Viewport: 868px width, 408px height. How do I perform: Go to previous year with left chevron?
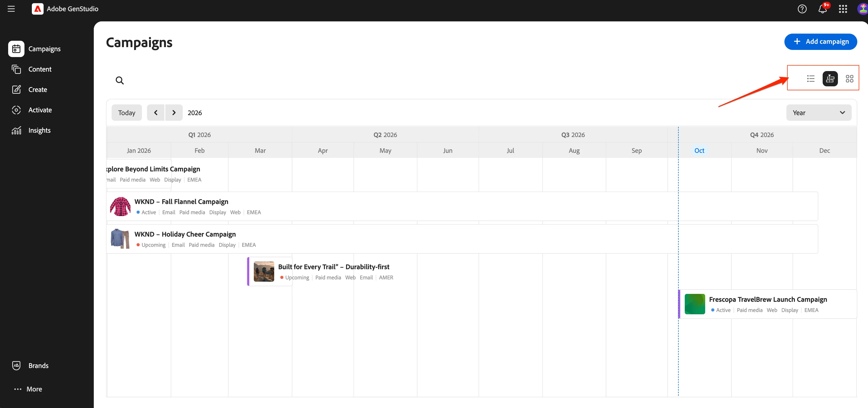(x=156, y=113)
